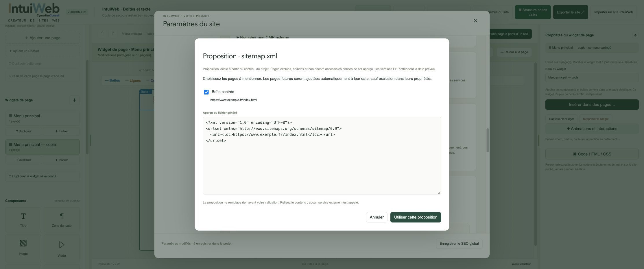Open Animations et interactions
Viewport: 644px width, 269px height.
tap(592, 129)
